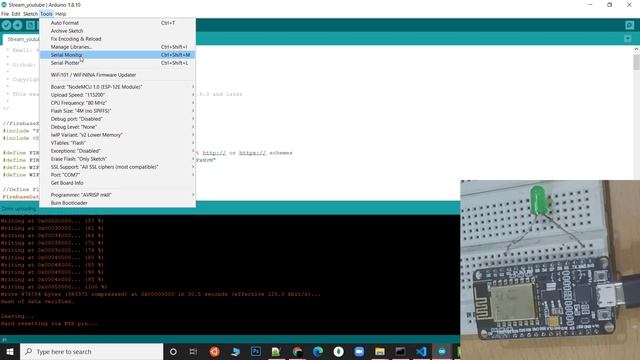Click the Upload arrow toolbar button
The image size is (640, 360).
click(x=18, y=25)
